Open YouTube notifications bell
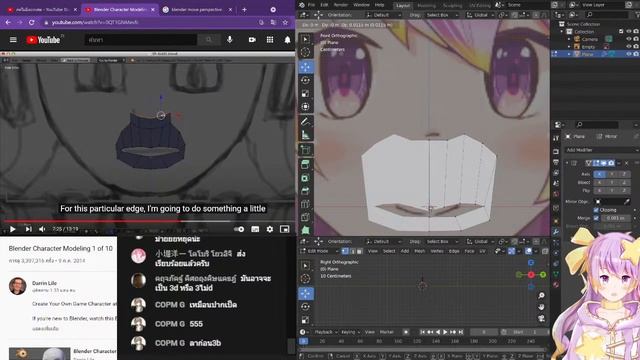The width and height of the screenshot is (640, 360). (x=287, y=40)
